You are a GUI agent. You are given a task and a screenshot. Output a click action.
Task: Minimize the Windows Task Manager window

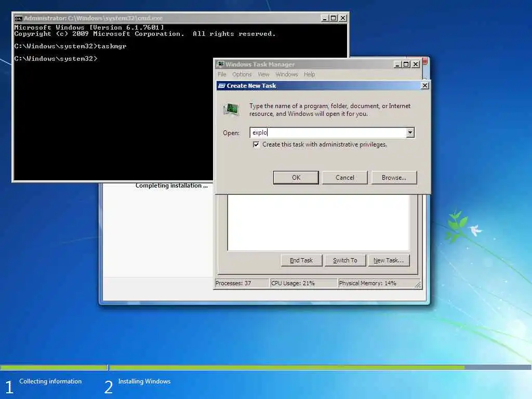(x=397, y=64)
